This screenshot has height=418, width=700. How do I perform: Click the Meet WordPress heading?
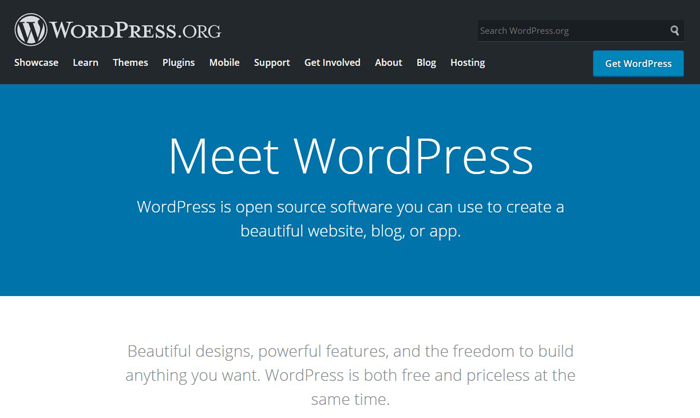350,156
